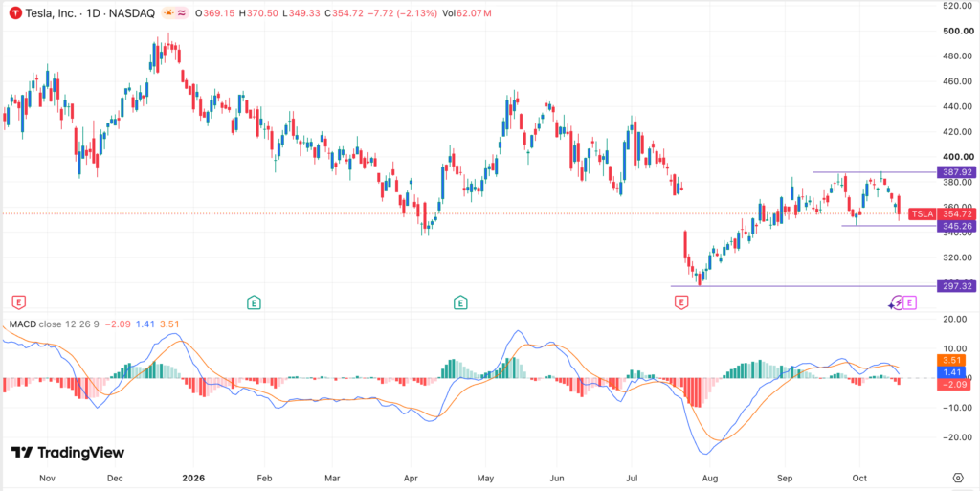Open the green earnings E marker in February

pyautogui.click(x=254, y=303)
